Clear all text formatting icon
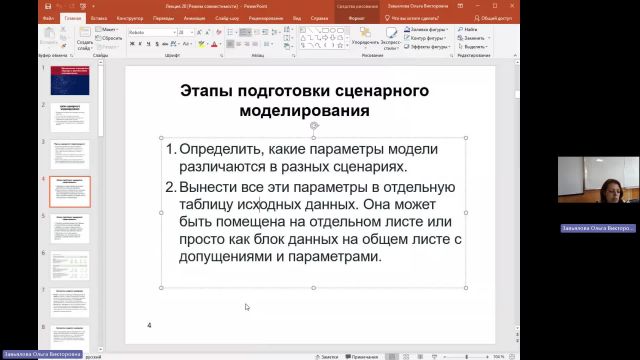640x360 pixels. click(219, 32)
